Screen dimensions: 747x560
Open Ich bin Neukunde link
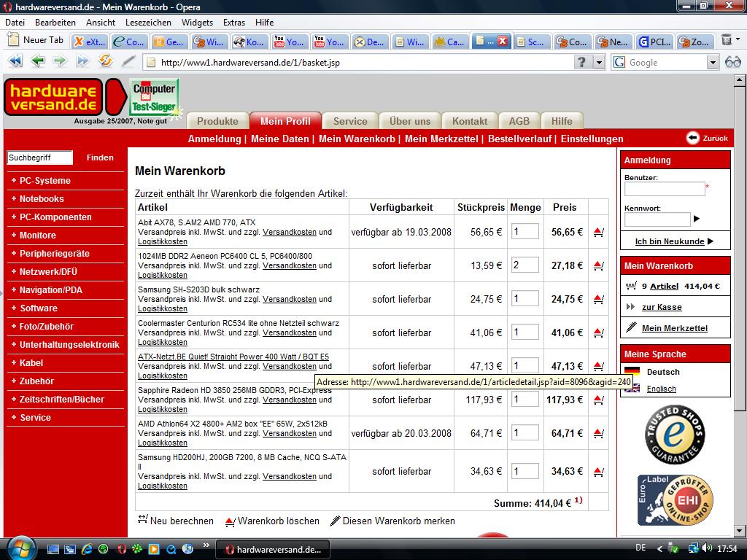pyautogui.click(x=670, y=241)
